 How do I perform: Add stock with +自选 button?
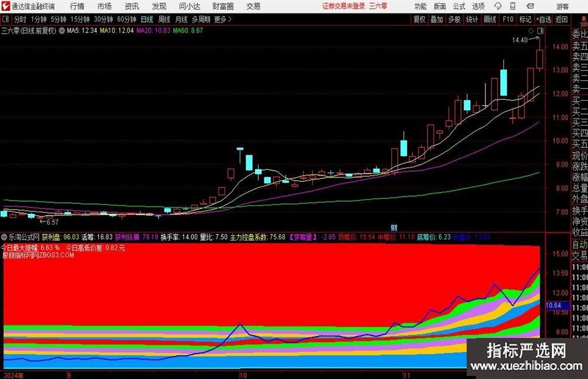pos(543,19)
